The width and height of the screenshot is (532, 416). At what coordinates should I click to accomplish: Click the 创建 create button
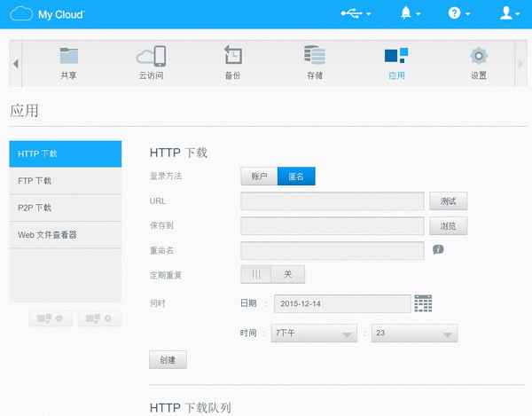pyautogui.click(x=168, y=360)
